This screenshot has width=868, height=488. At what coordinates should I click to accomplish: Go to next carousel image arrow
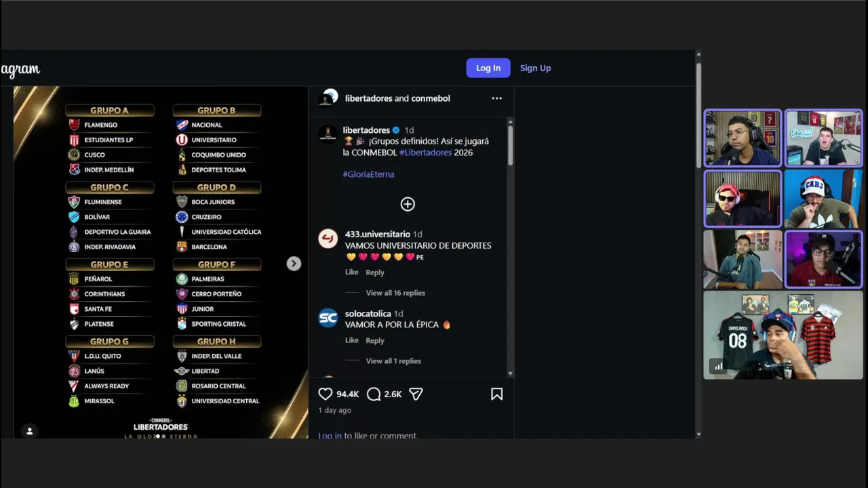point(294,264)
